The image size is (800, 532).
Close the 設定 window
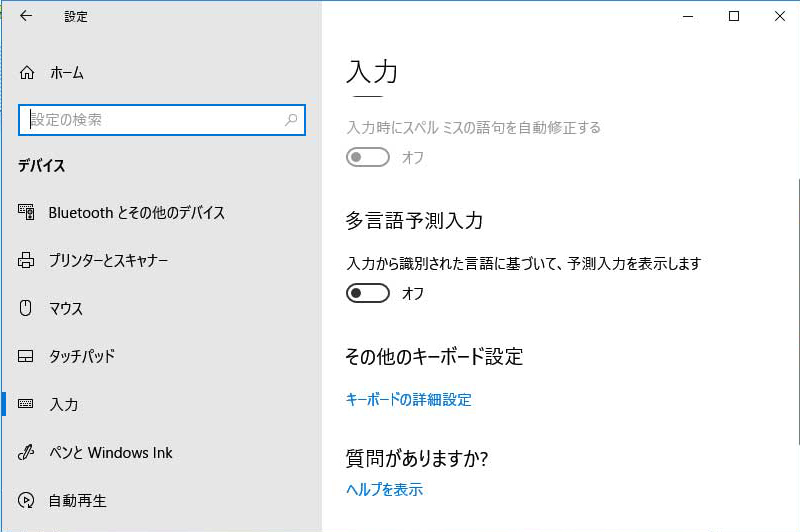(x=780, y=16)
